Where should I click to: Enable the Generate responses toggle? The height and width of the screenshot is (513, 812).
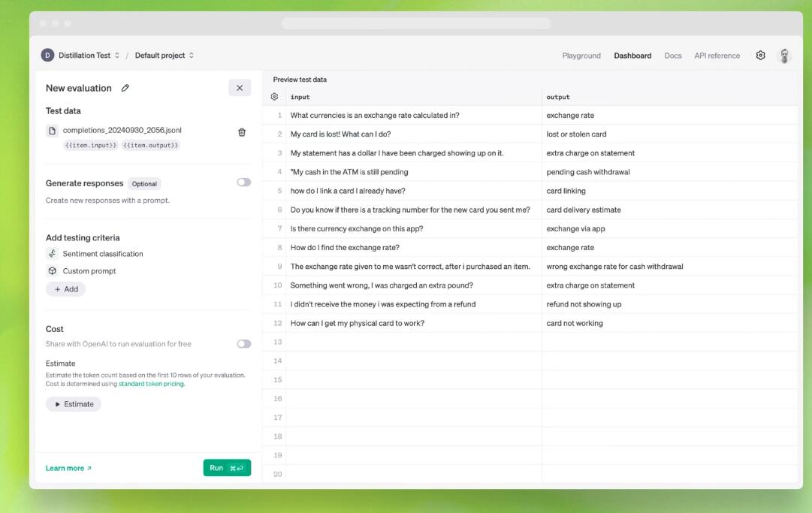(243, 183)
